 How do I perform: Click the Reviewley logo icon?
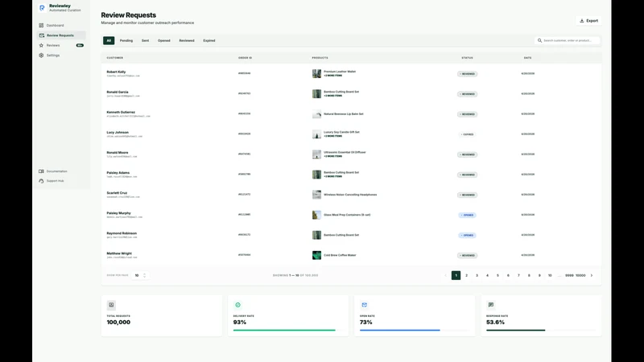tap(42, 8)
